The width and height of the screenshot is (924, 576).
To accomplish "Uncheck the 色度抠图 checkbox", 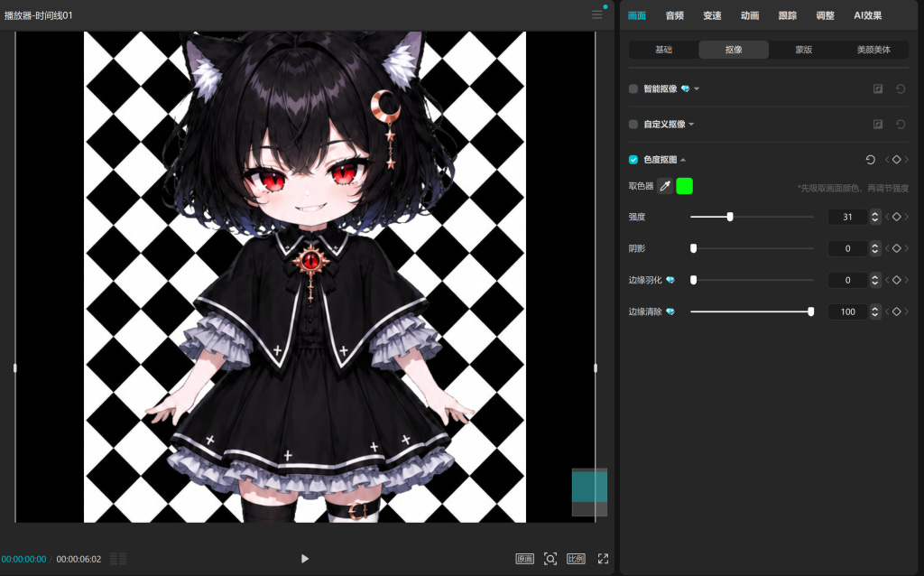I will 633,160.
